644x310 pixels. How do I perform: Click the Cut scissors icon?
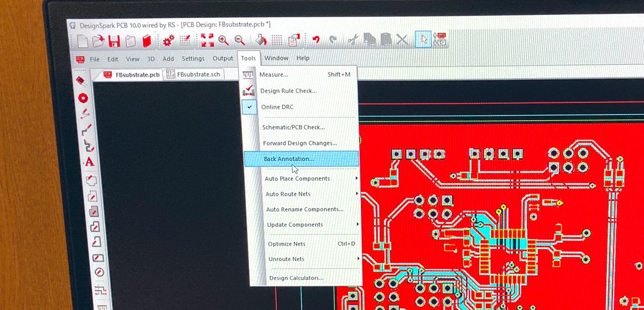click(353, 40)
